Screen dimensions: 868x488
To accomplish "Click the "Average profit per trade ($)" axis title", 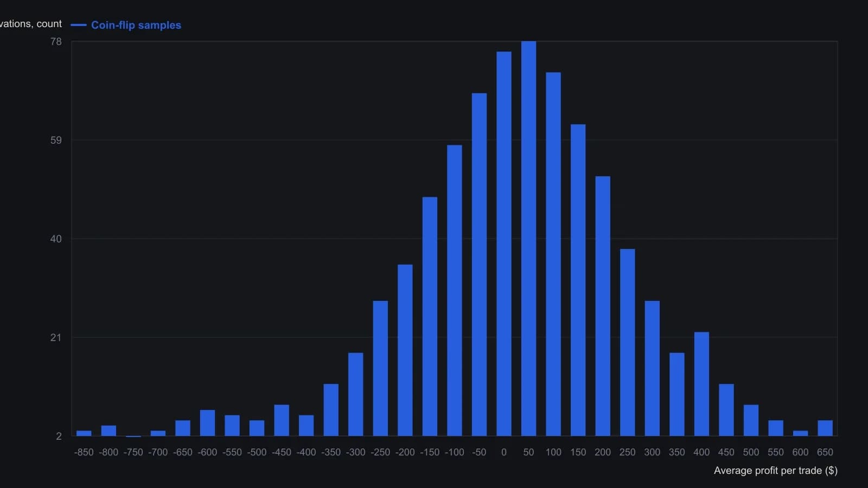I will 776,471.
